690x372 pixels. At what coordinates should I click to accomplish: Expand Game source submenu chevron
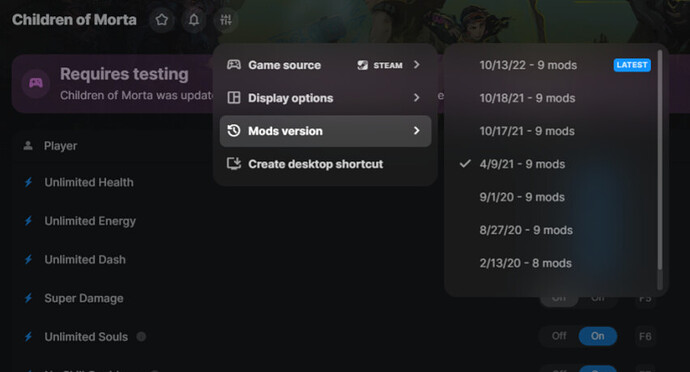tap(416, 65)
